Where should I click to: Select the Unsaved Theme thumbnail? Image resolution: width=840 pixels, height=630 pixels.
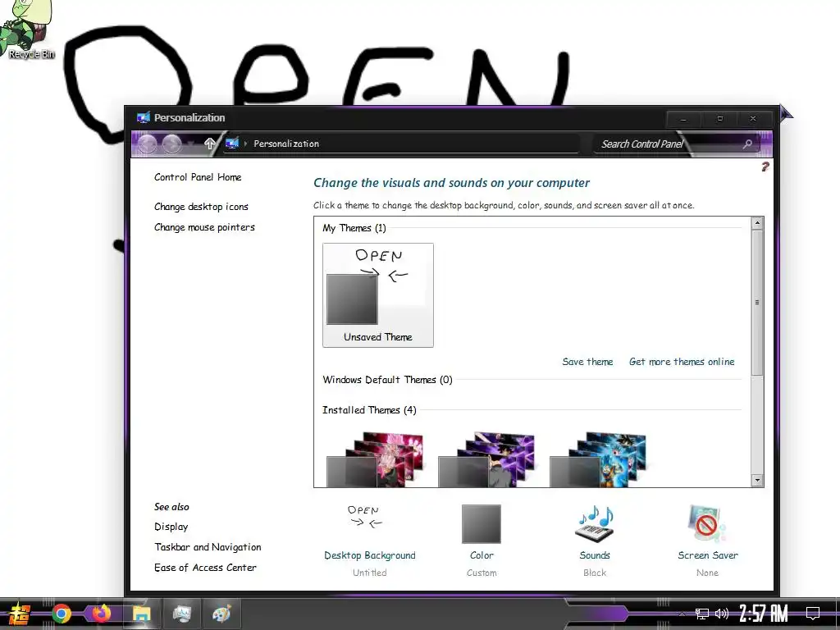[377, 295]
